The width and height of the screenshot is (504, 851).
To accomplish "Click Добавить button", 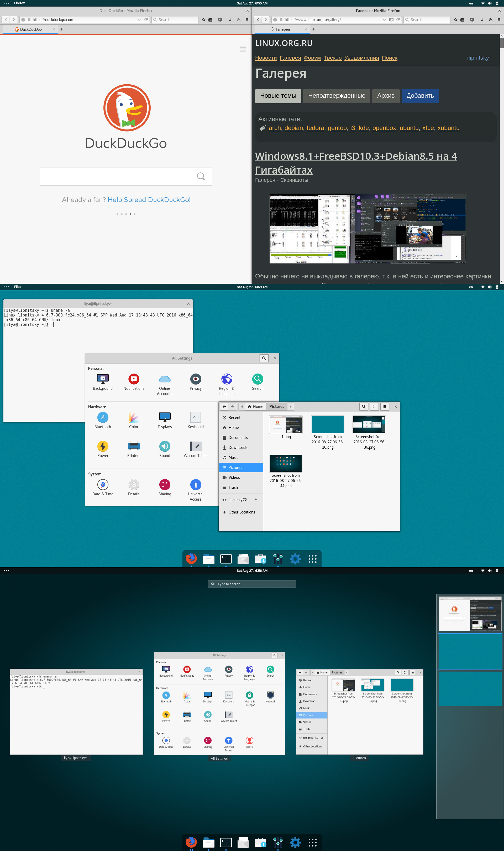I will tap(420, 96).
